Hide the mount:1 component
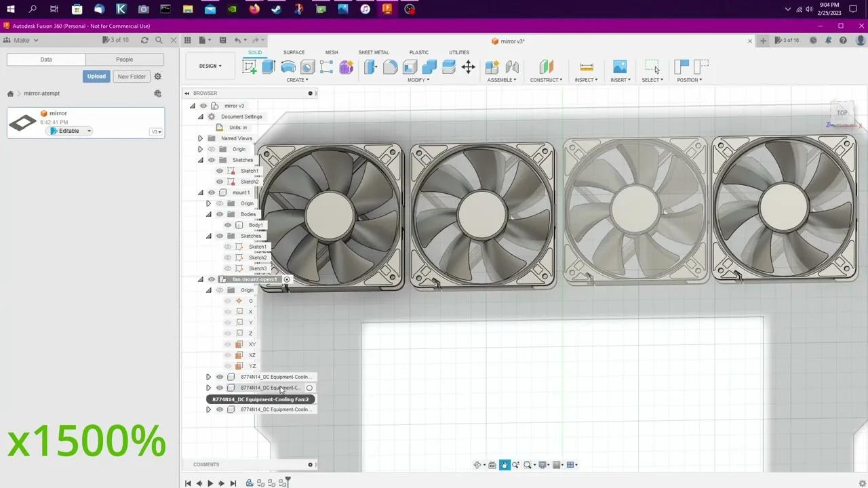Image resolution: width=868 pixels, height=488 pixels. (x=211, y=192)
